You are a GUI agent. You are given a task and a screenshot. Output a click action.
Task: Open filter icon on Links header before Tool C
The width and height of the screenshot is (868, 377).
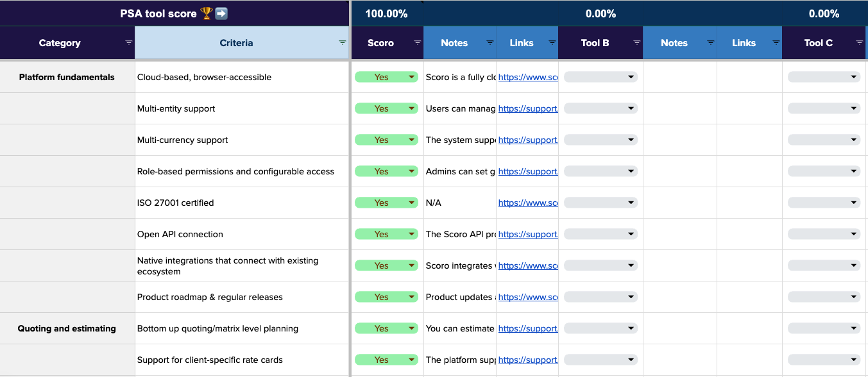click(x=776, y=42)
